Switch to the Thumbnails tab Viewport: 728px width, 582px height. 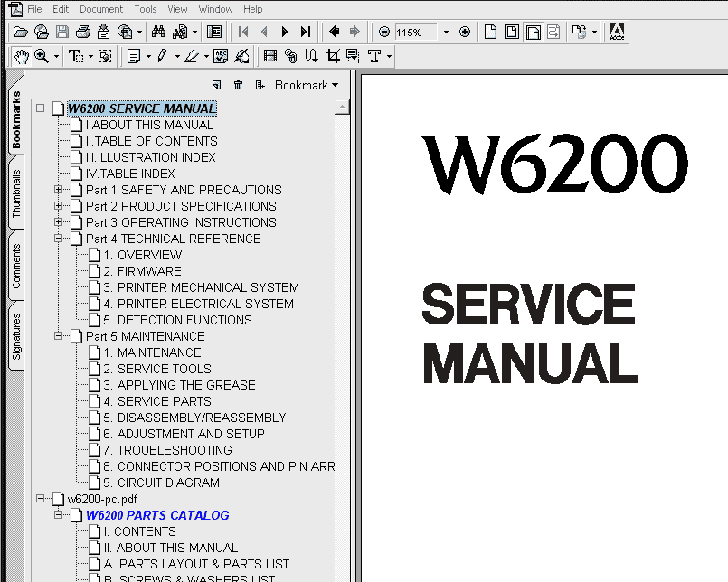16,193
